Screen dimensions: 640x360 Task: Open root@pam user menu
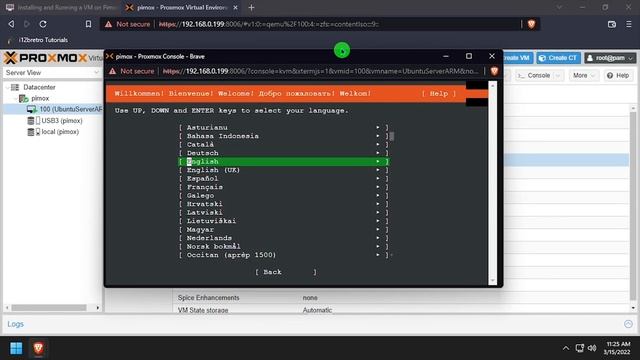pos(610,58)
